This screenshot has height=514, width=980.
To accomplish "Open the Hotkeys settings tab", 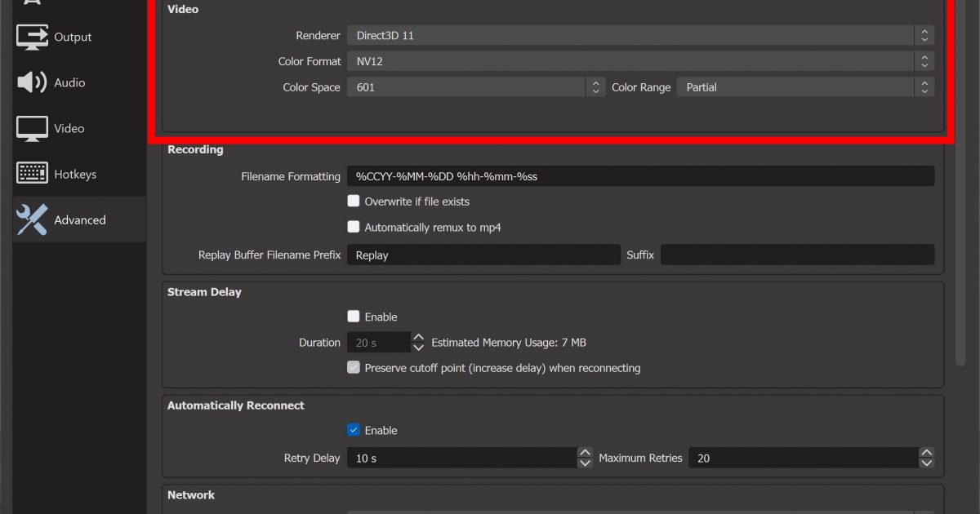I will coord(75,174).
